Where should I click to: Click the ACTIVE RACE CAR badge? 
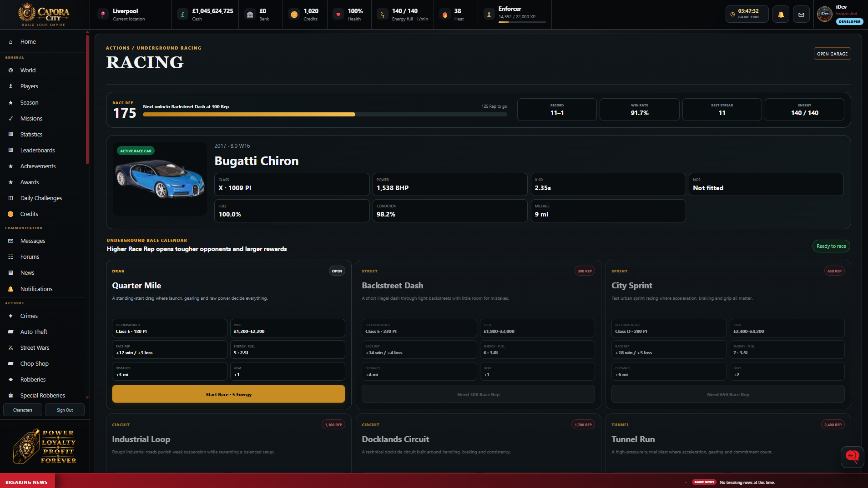tap(136, 151)
